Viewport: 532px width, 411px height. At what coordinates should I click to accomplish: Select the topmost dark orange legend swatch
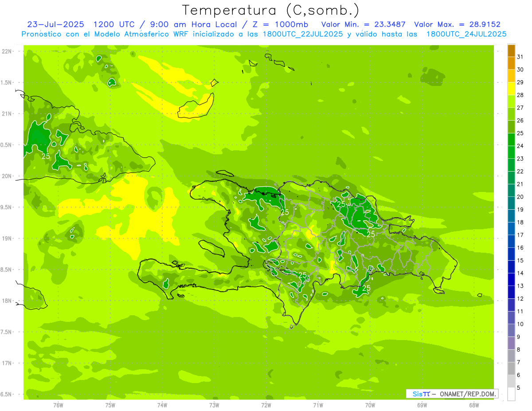coord(511,51)
